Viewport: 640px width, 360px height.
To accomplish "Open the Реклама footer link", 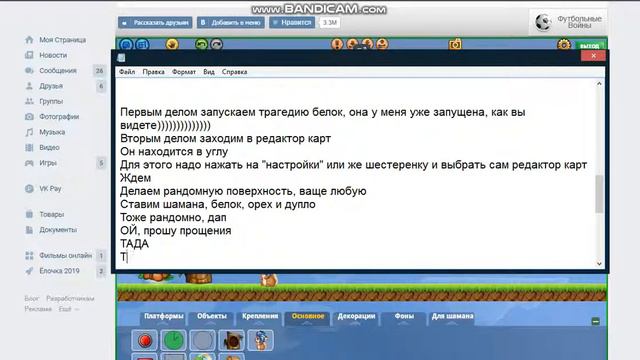I will point(38,309).
